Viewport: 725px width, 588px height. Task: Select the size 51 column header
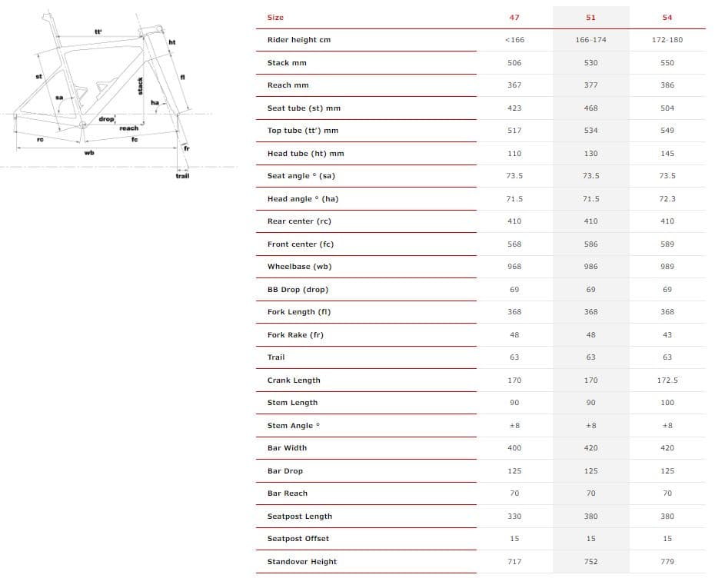[x=590, y=17]
